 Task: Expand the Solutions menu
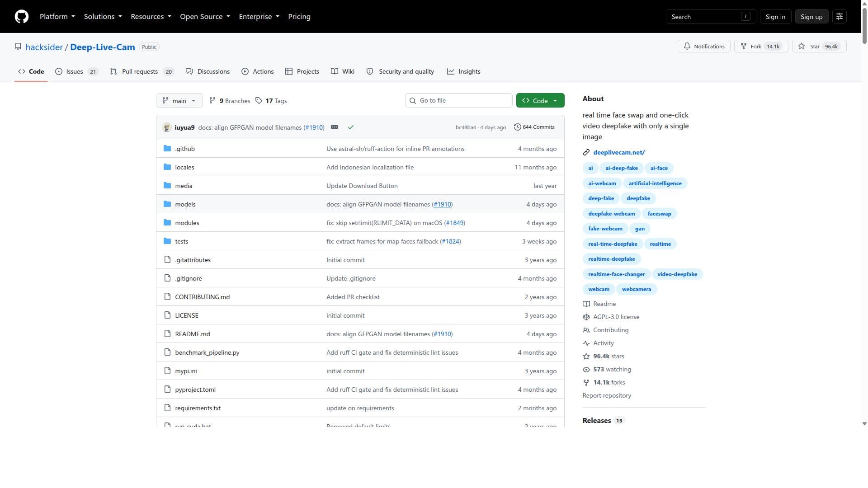pyautogui.click(x=103, y=17)
